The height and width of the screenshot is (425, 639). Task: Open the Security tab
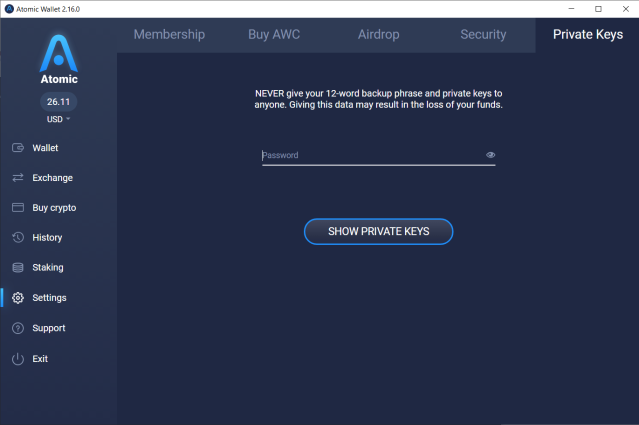[483, 35]
